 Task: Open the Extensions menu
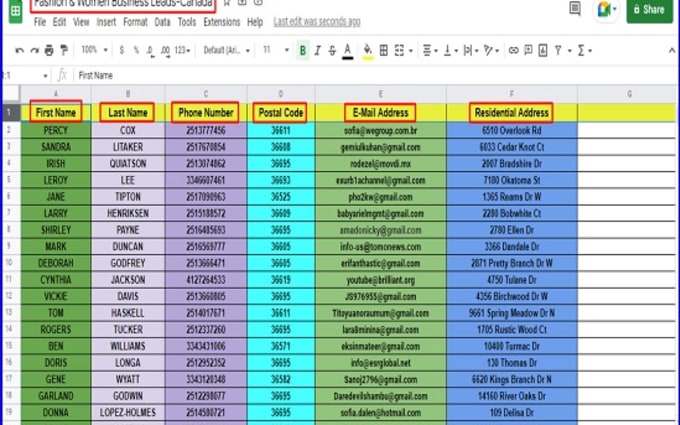[x=222, y=22]
